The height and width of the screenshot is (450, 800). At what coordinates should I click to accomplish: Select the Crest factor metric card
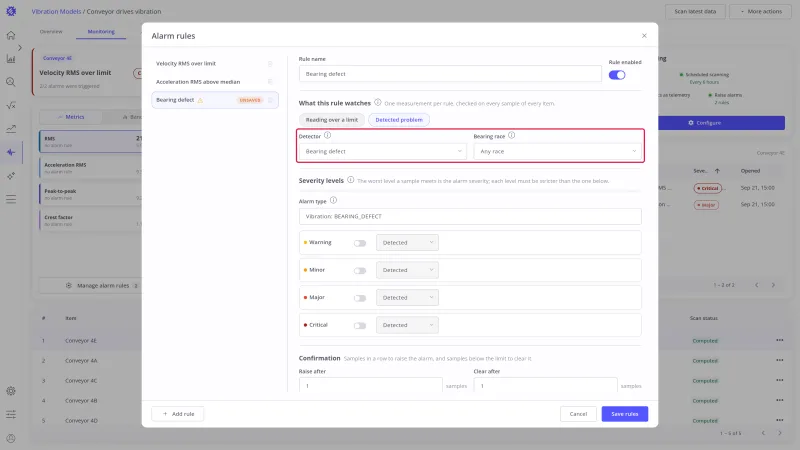[x=90, y=220]
